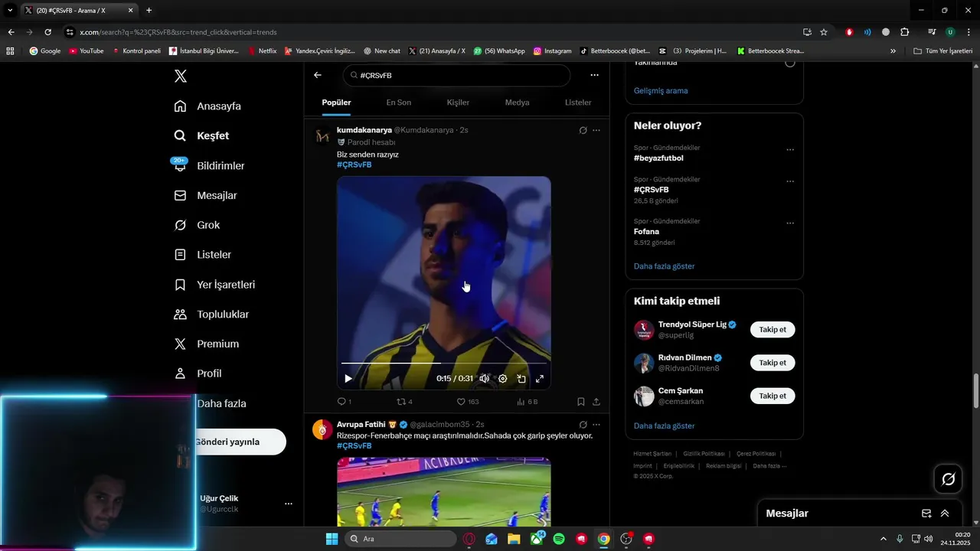Play the kumdakanarya video
The image size is (980, 551).
tap(348, 378)
